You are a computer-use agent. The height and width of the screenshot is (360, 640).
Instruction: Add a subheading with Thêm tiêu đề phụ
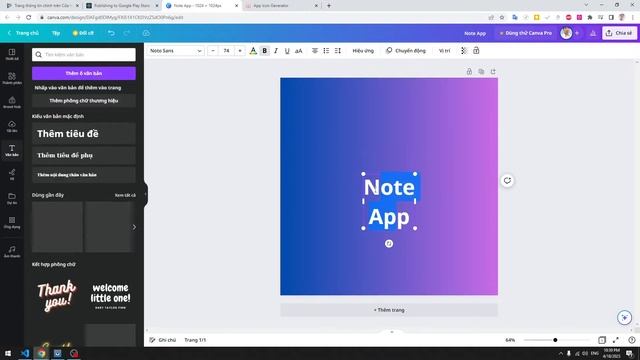(84, 155)
